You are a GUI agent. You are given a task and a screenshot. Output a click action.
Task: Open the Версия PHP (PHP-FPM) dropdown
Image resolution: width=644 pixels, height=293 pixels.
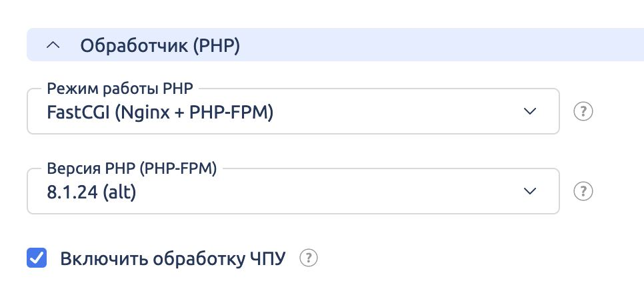click(293, 192)
